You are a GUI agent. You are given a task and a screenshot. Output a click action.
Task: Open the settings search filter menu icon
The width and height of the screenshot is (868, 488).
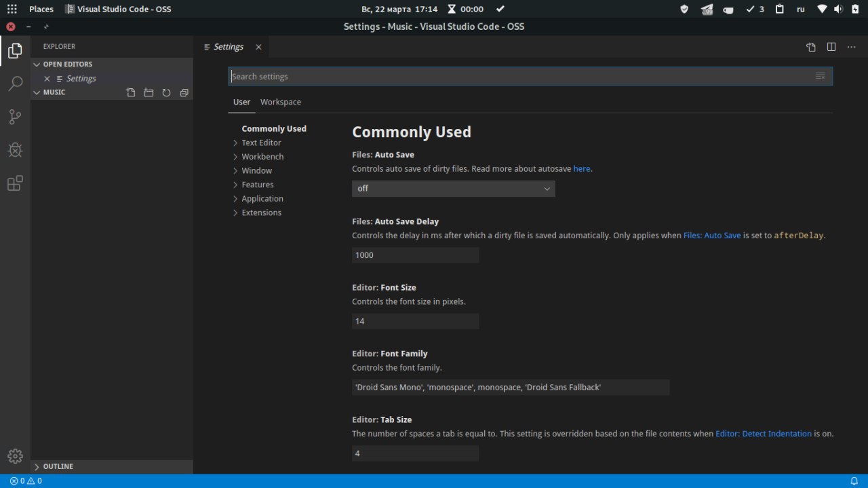pos(821,76)
